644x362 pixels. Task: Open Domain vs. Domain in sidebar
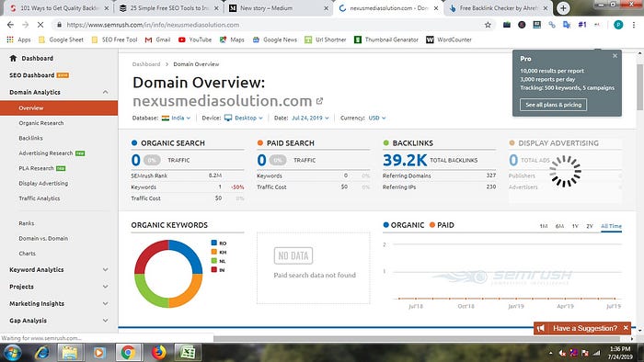43,239
